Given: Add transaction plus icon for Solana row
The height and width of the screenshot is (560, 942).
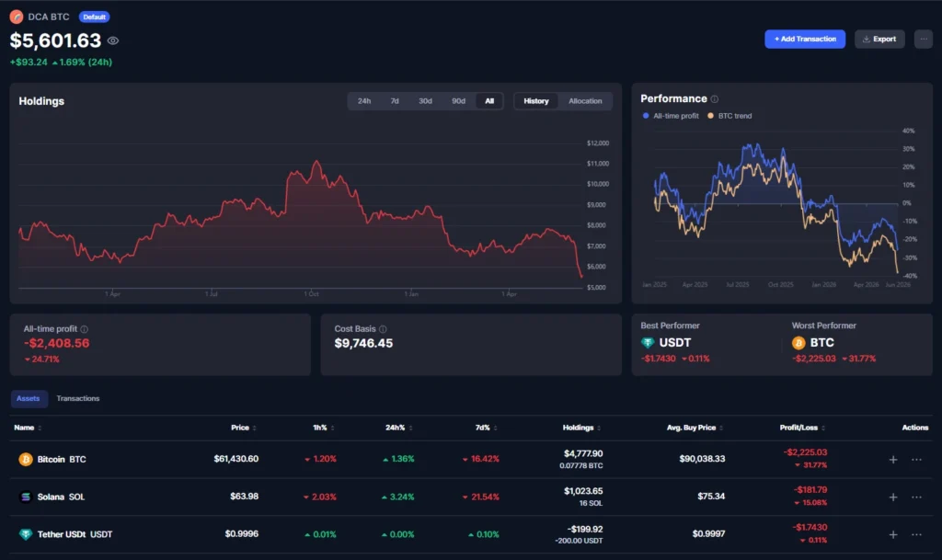Looking at the screenshot, I should click(893, 497).
